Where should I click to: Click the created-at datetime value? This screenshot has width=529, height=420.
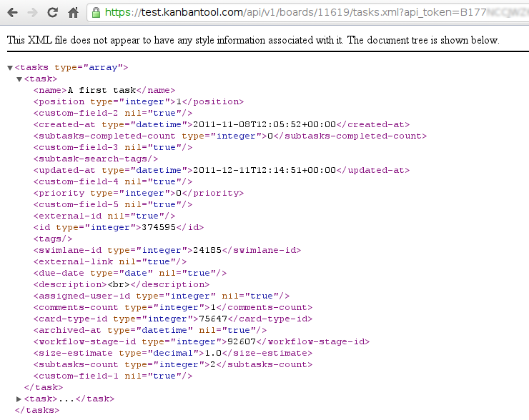[264, 125]
